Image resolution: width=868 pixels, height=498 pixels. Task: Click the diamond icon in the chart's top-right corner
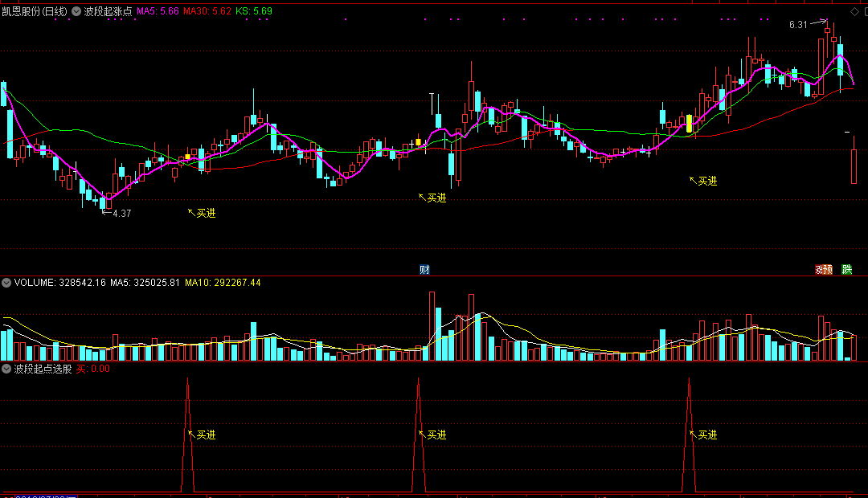[854, 11]
